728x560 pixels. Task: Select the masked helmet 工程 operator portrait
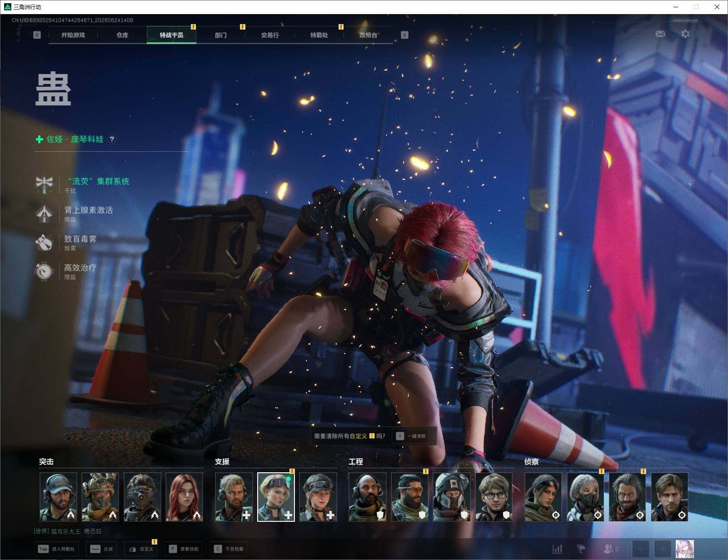pyautogui.click(x=452, y=497)
